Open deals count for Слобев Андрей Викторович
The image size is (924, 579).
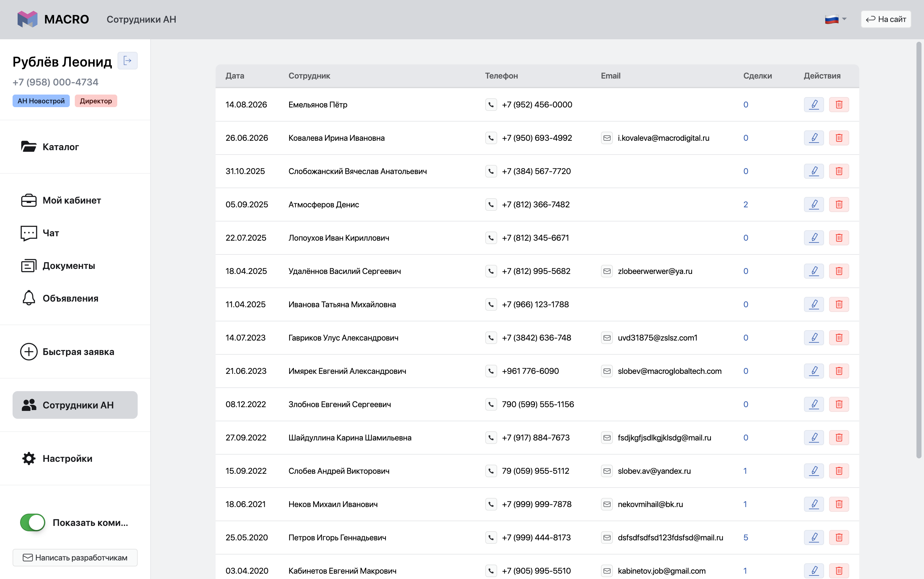pyautogui.click(x=745, y=471)
